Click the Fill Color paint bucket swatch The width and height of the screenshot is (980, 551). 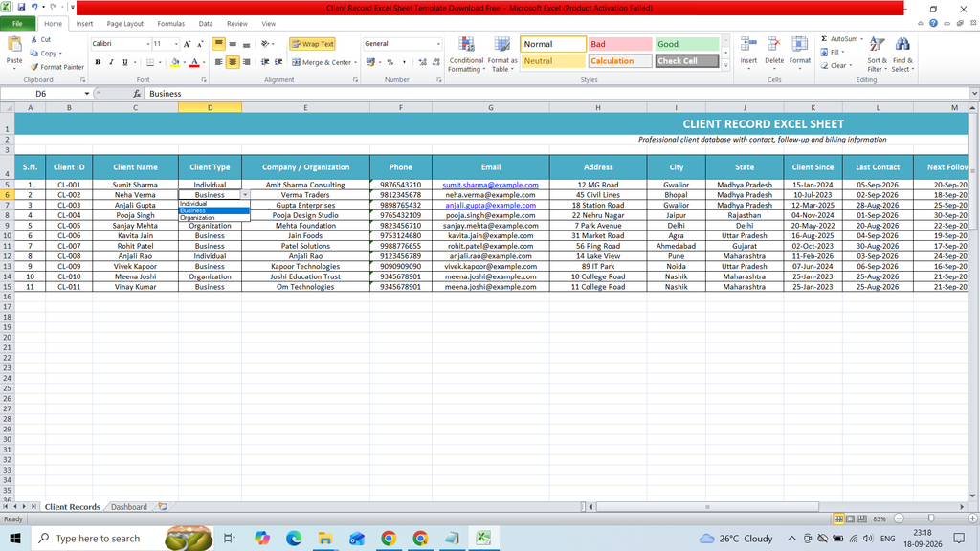point(175,62)
